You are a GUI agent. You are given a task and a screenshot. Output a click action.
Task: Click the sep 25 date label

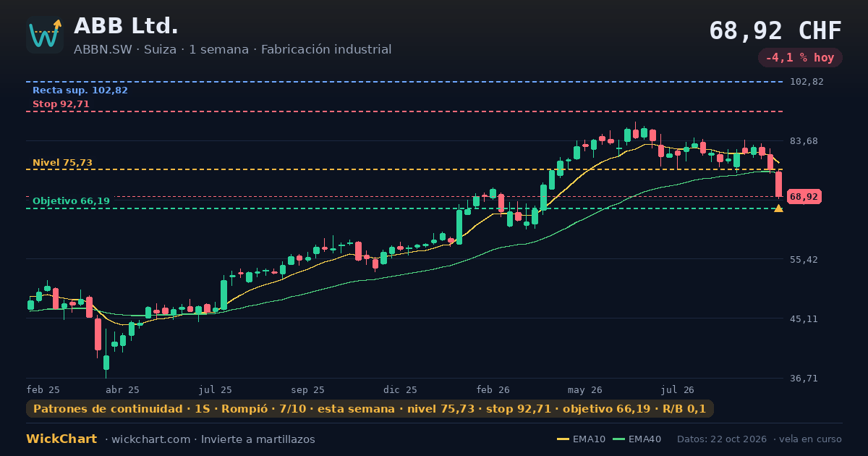click(x=308, y=389)
